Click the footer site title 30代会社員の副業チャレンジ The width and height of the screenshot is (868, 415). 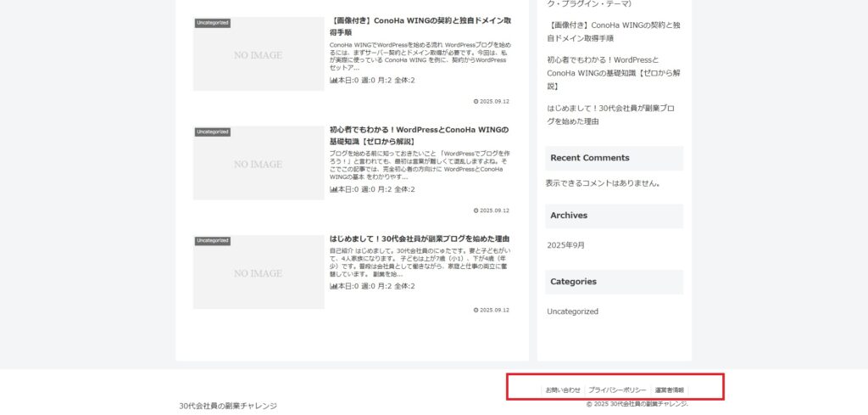pos(228,406)
